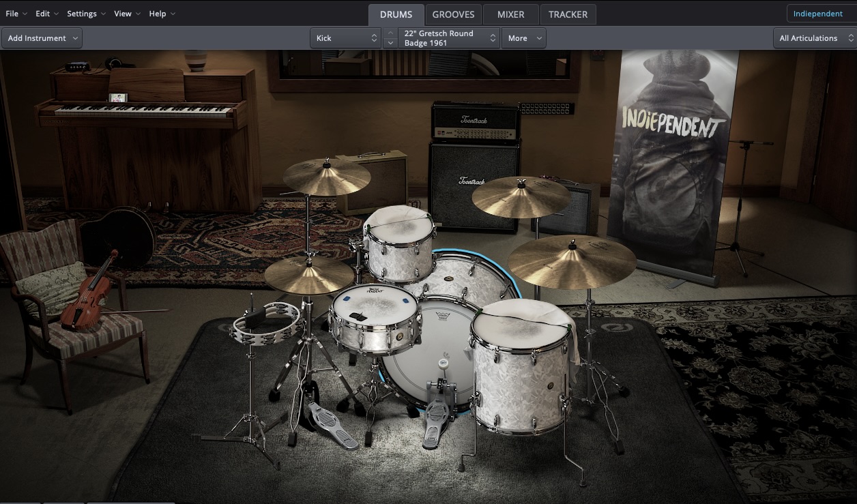Open the Help menu
Screen dimensions: 857x504
[162, 14]
